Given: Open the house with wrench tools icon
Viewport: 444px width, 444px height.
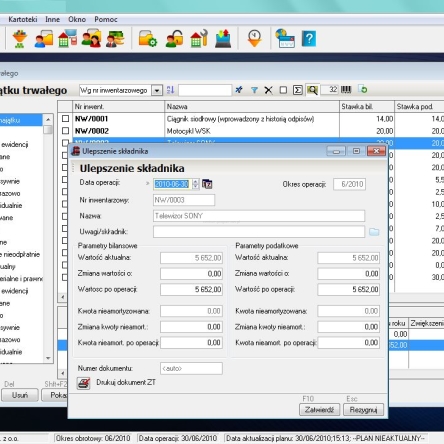Looking at the screenshot, I should coord(199,38).
